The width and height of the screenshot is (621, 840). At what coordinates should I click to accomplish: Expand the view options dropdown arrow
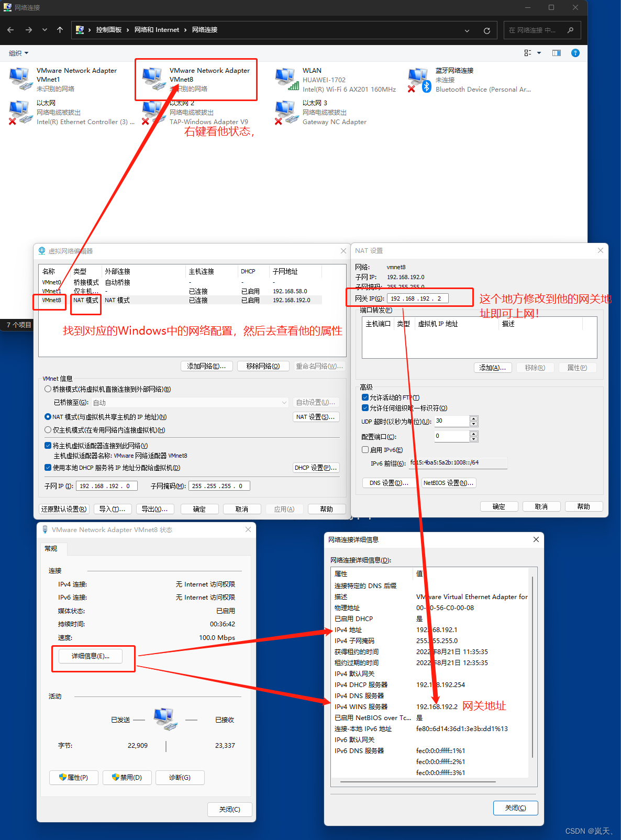pyautogui.click(x=539, y=53)
